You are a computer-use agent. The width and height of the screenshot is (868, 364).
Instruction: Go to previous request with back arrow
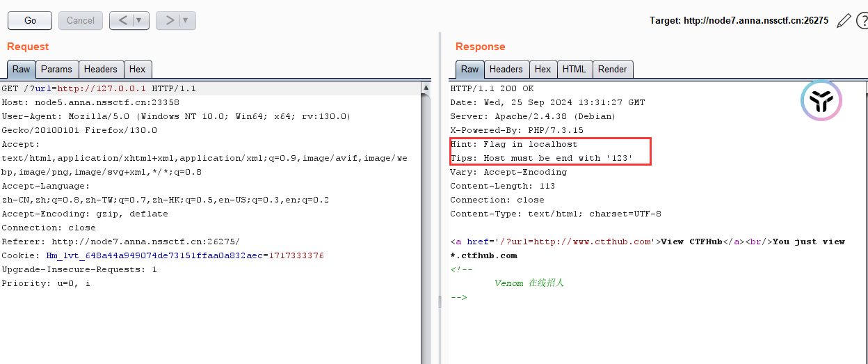(x=122, y=20)
